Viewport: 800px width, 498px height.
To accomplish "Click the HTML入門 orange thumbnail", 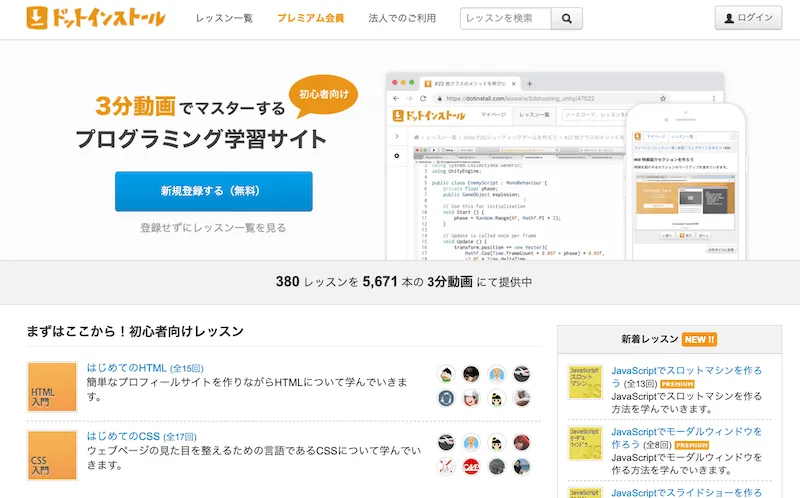I will pyautogui.click(x=52, y=387).
